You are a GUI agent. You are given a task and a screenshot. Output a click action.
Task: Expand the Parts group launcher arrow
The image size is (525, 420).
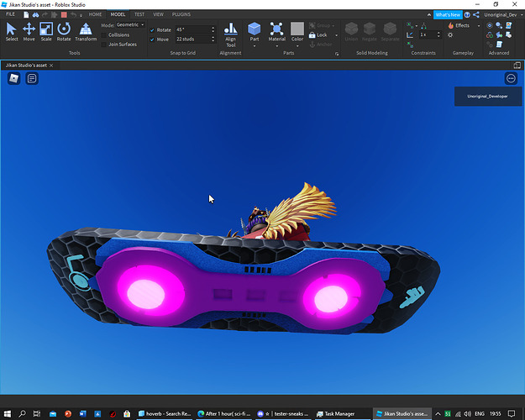click(x=337, y=54)
